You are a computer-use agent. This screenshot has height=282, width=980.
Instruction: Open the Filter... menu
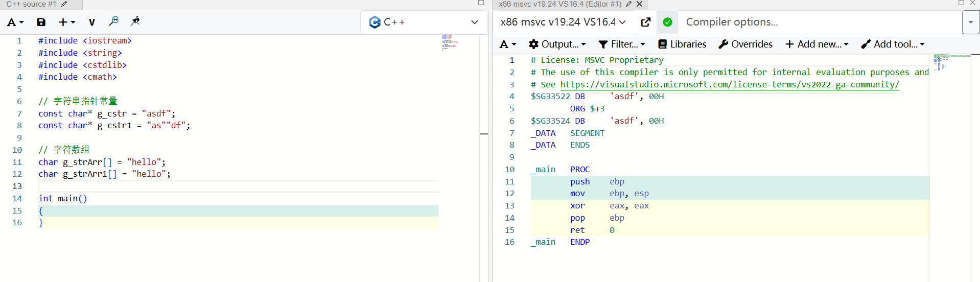[x=622, y=44]
